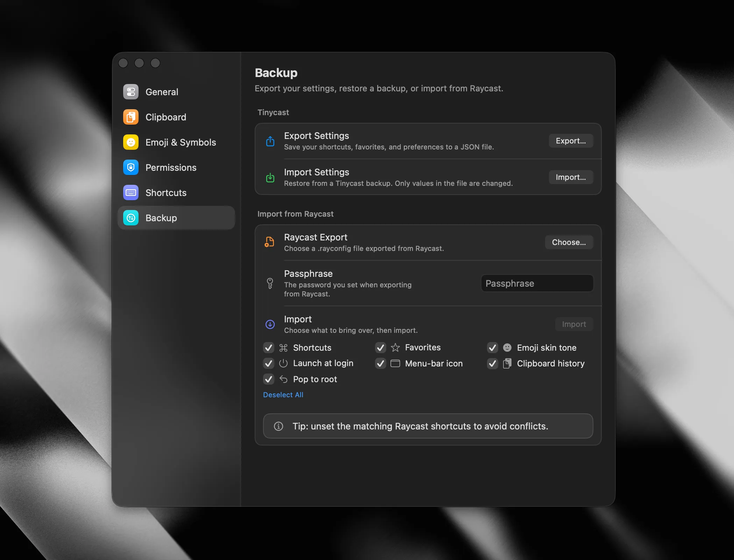Click the blue Import download-circle icon
Screen dimensions: 734x560
coord(270,324)
